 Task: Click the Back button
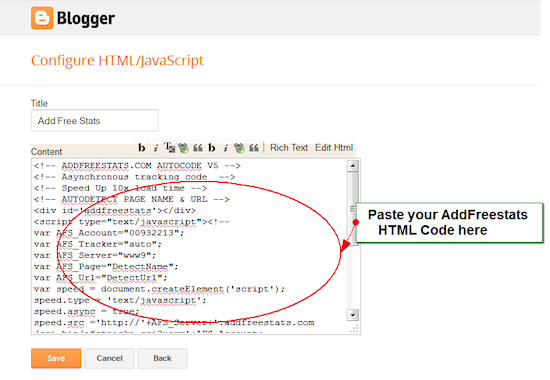coord(162,358)
